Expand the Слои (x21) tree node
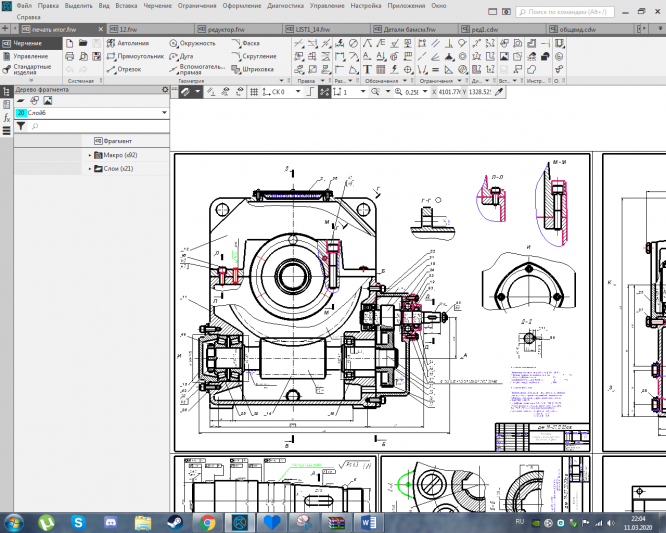 point(89,169)
